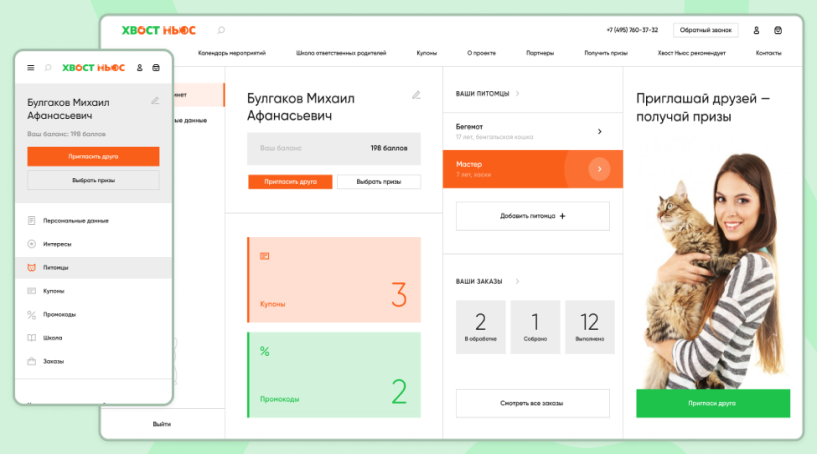Tap the mobile header user account icon

coord(140,68)
